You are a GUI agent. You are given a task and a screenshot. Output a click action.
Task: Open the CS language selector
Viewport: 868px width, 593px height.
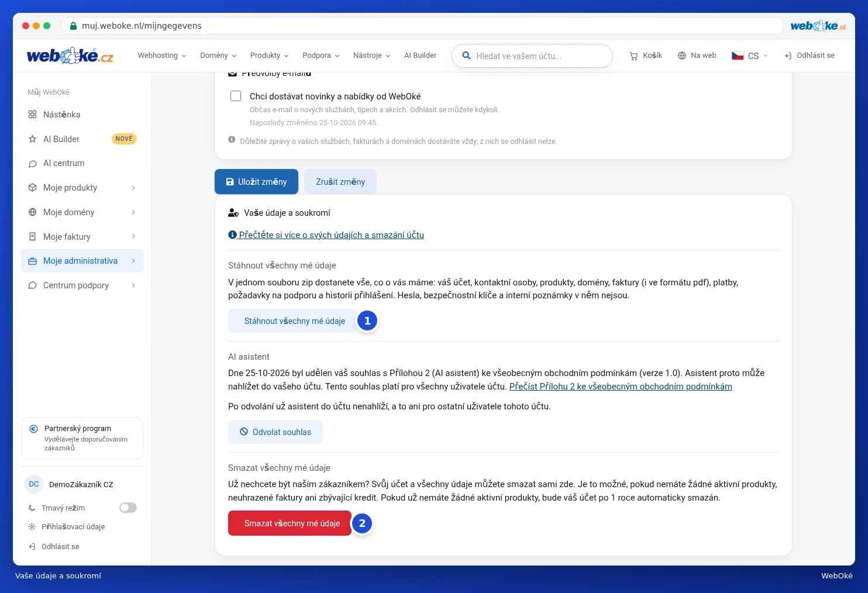(x=750, y=56)
